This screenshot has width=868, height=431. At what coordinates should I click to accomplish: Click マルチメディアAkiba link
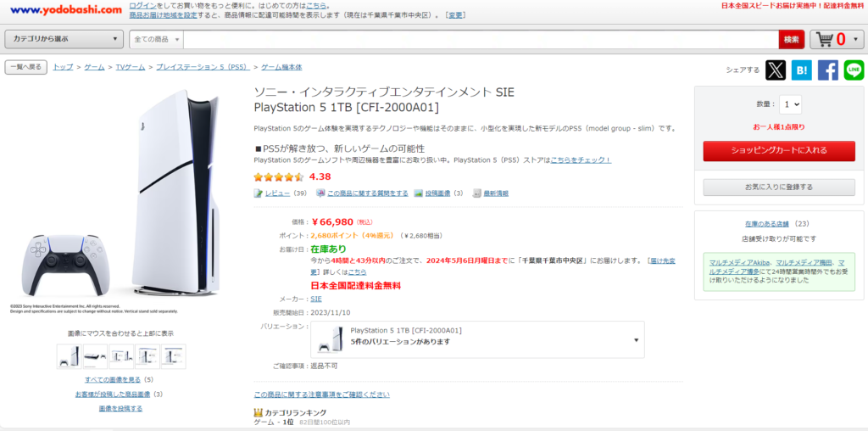(740, 263)
